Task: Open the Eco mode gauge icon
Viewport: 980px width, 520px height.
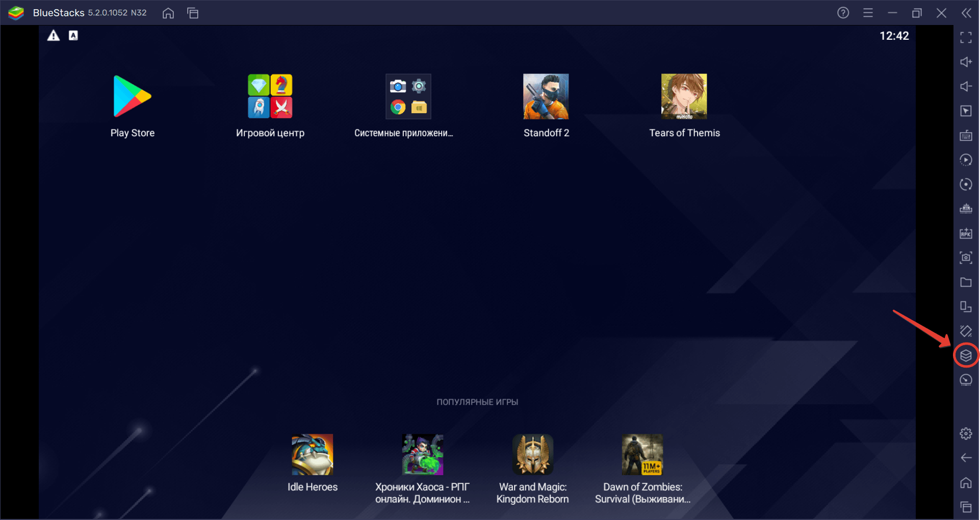Action: click(966, 380)
